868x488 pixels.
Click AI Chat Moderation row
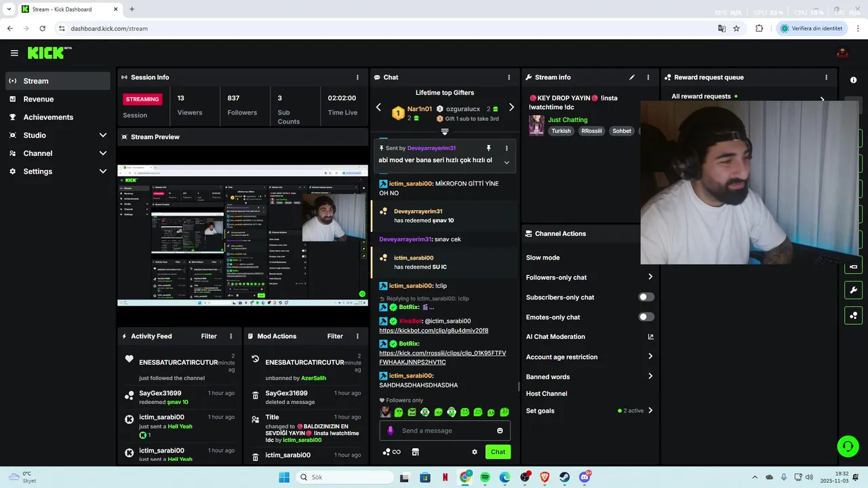pos(590,337)
